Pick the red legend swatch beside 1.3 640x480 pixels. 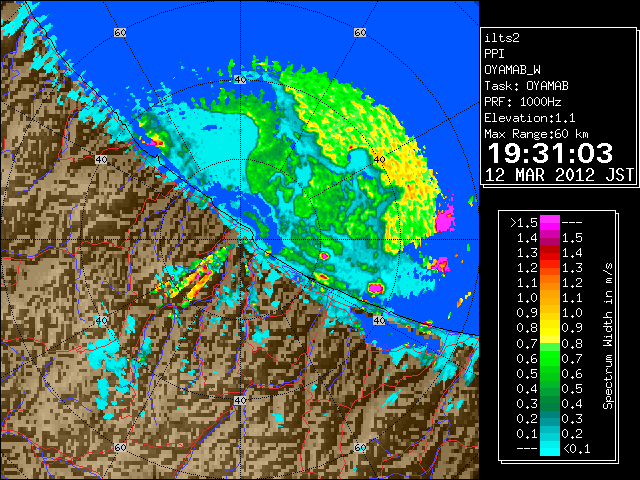coord(550,253)
